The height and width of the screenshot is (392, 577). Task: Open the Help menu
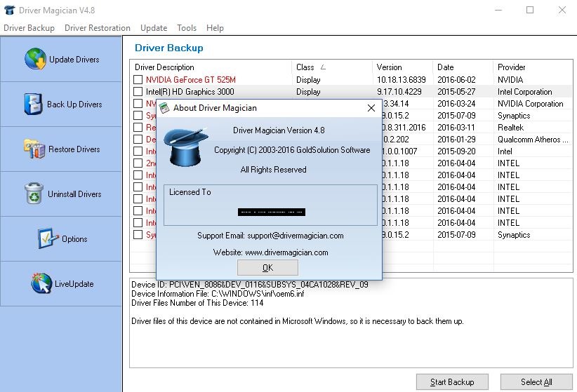[215, 28]
